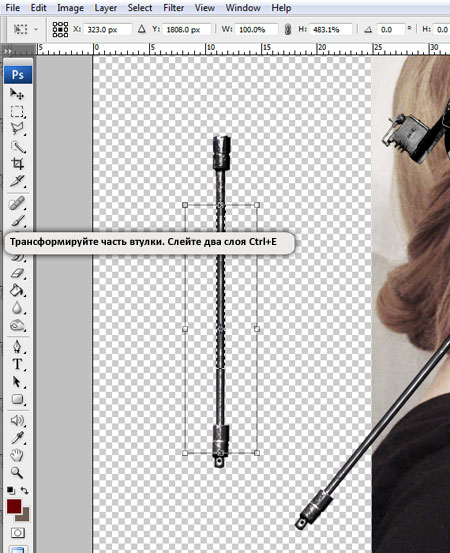Open the Select menu
The width and height of the screenshot is (450, 553).
point(140,8)
